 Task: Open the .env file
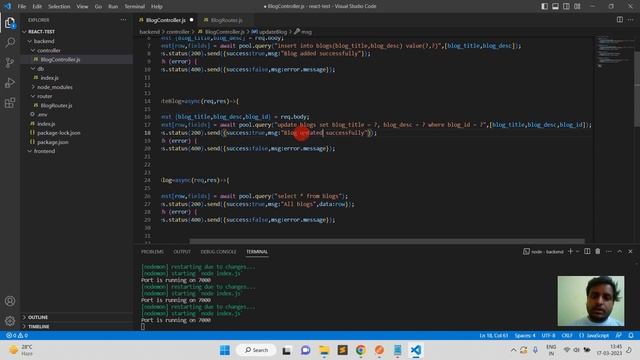[42, 114]
